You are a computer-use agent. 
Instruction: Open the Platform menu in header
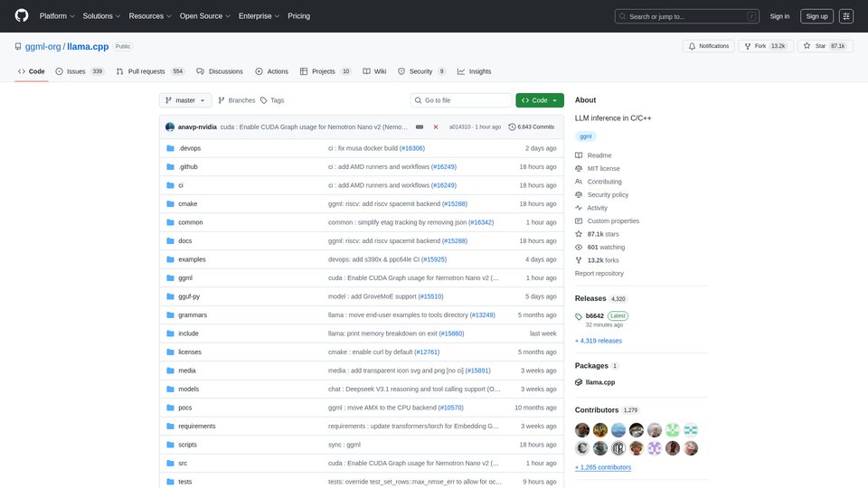(57, 16)
